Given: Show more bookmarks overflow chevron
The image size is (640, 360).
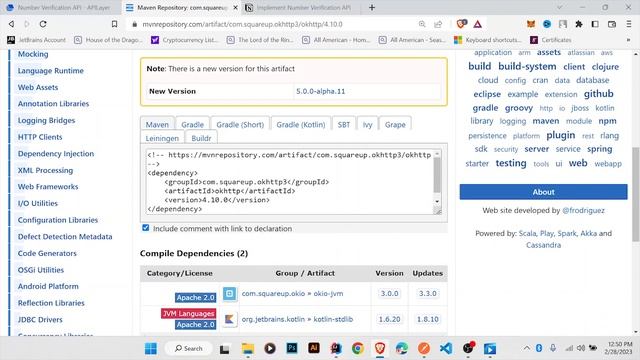Looking at the screenshot, I should 628,40.
